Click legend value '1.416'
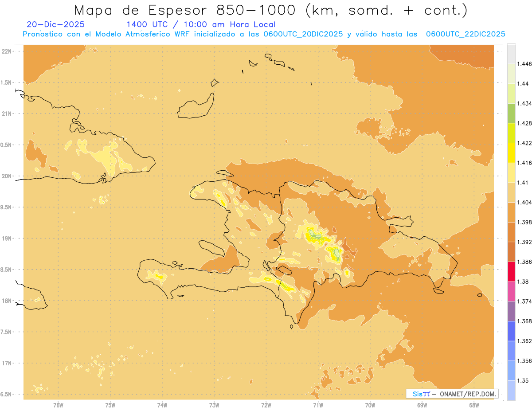Image resolution: width=532 pixels, height=411 pixels. coord(524,163)
